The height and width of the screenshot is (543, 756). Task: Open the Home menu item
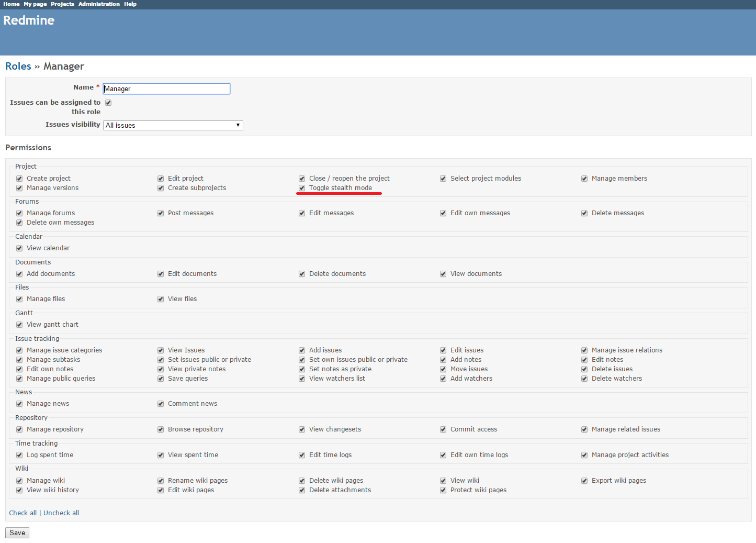11,4
